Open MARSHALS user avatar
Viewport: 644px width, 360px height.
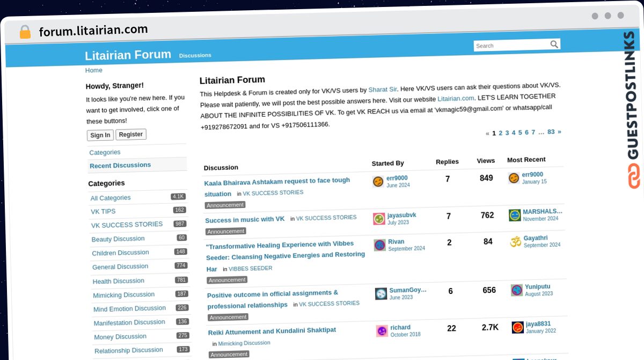tap(515, 215)
